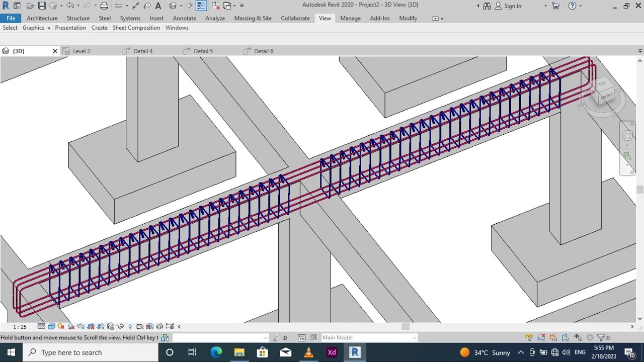Expand the Graphics panel launcher arrow
This screenshot has height=362, width=644.
49,28
